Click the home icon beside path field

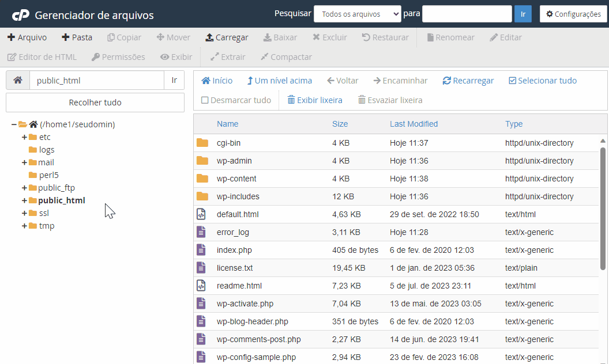point(18,80)
